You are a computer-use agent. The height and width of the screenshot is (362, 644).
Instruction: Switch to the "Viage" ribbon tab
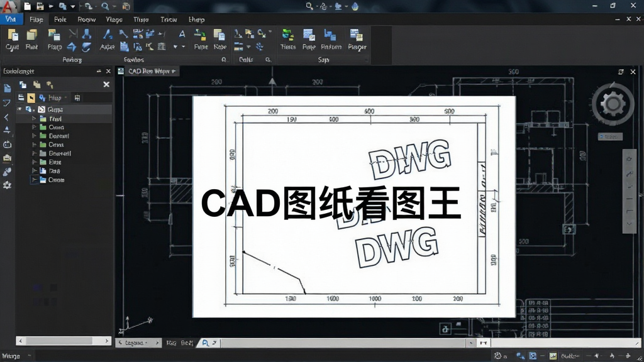tap(114, 19)
